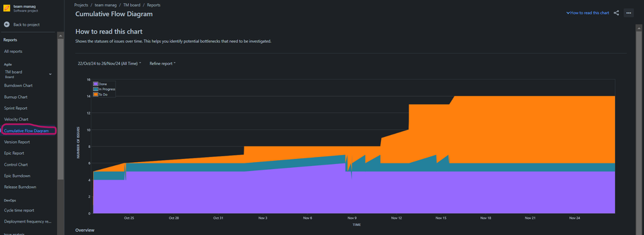Open Epic Burndown report
Screen dimensions: 644x235
coord(17,176)
